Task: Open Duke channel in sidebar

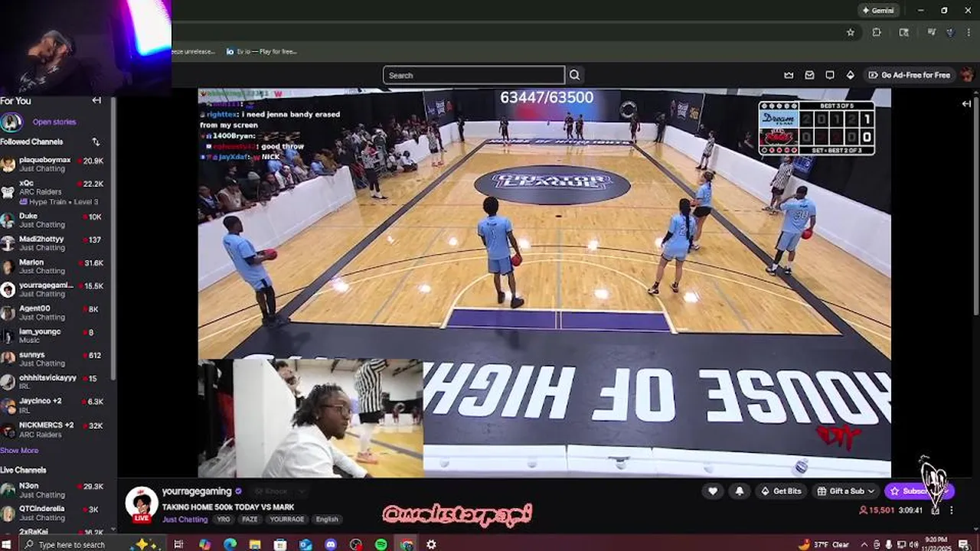Action: click(56, 220)
